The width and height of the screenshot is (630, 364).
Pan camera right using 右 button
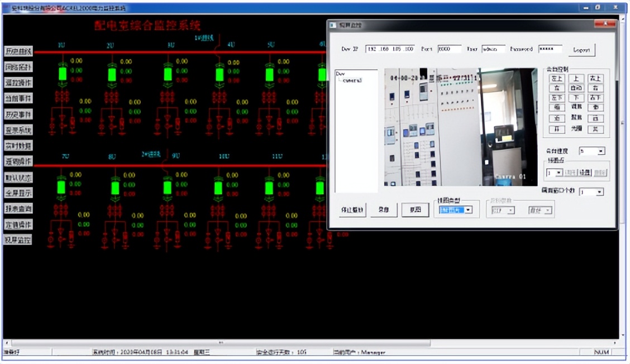pyautogui.click(x=596, y=88)
